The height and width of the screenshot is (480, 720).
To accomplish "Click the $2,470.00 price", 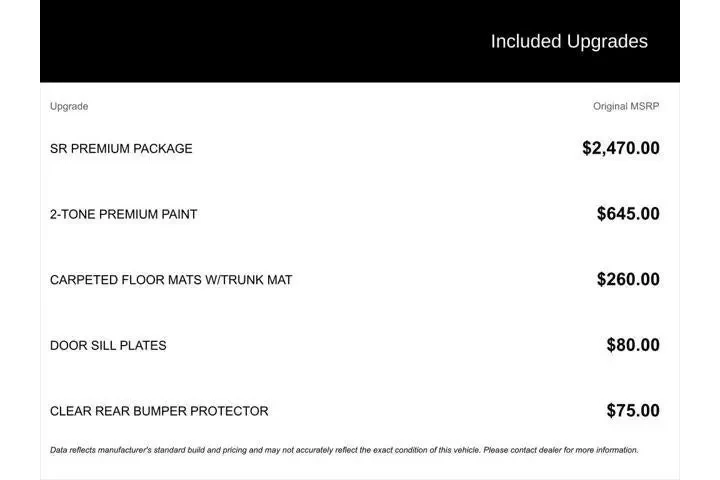I will point(620,148).
